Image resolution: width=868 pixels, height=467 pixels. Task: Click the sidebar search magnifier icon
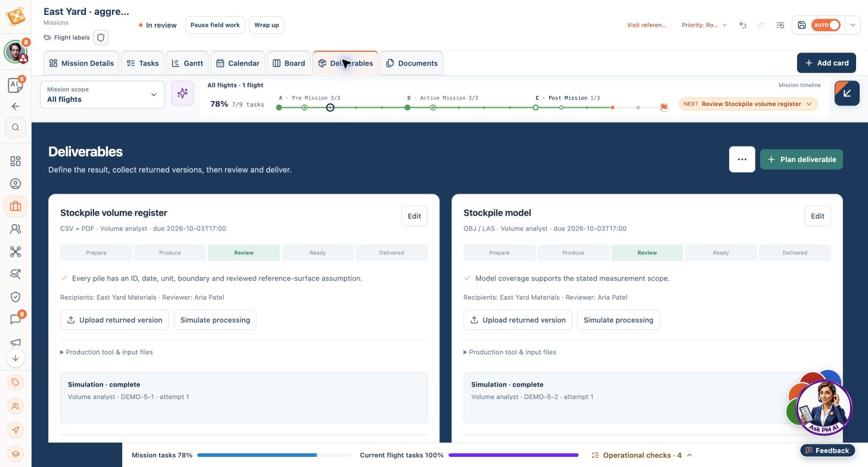tap(15, 127)
